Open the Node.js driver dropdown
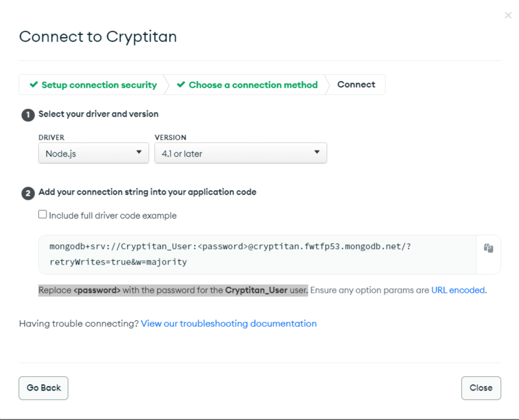The height and width of the screenshot is (420, 519). 94,153
